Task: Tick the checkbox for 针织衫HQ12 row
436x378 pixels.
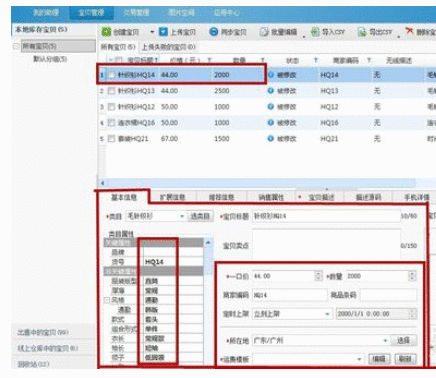Action: pyautogui.click(x=112, y=107)
